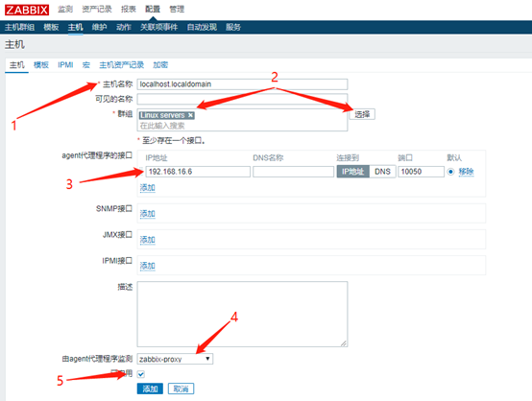Open the 资产记录 top menu
The image size is (532, 401).
(x=97, y=10)
